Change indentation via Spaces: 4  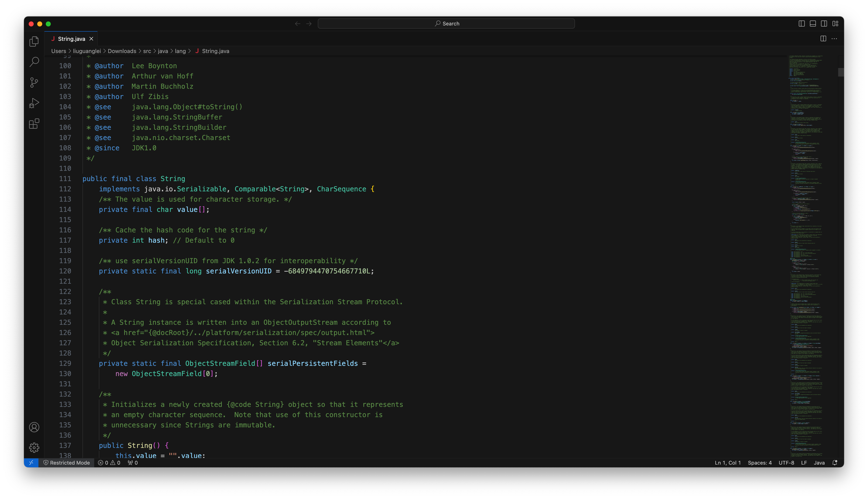tap(759, 463)
